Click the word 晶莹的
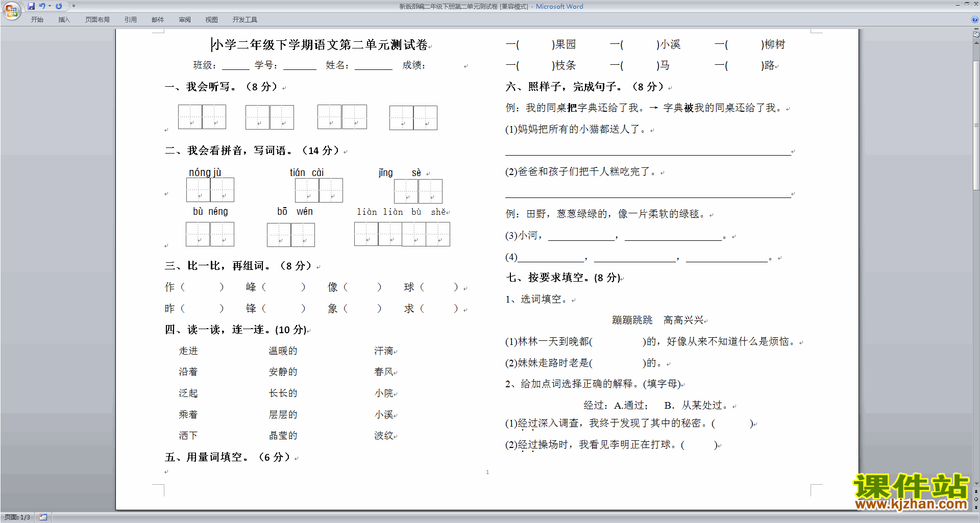This screenshot has width=980, height=523. coord(283,436)
